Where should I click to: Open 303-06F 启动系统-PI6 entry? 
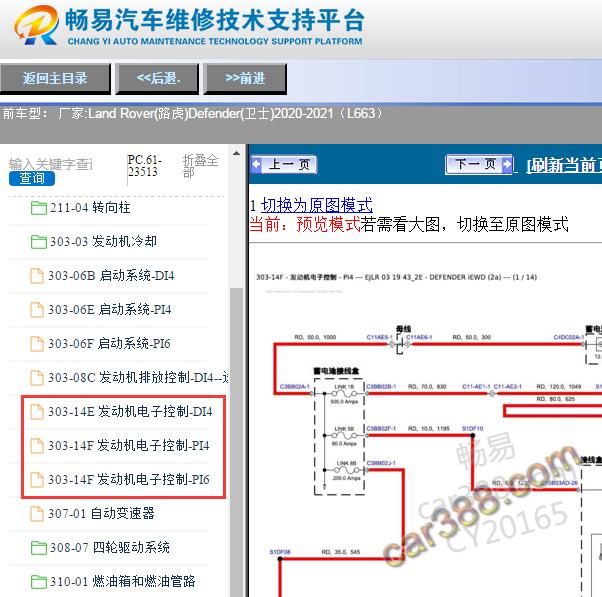(109, 344)
